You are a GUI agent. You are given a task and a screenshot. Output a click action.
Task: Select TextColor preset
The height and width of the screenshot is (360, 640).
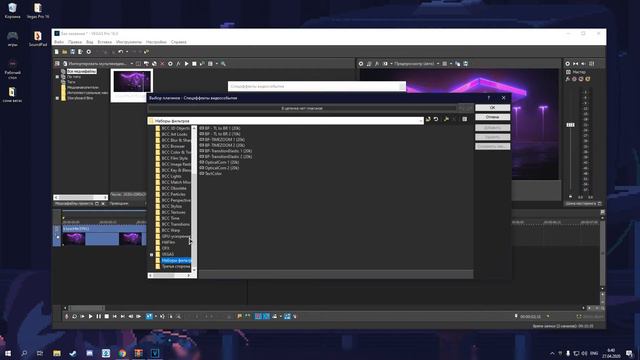pyautogui.click(x=211, y=174)
